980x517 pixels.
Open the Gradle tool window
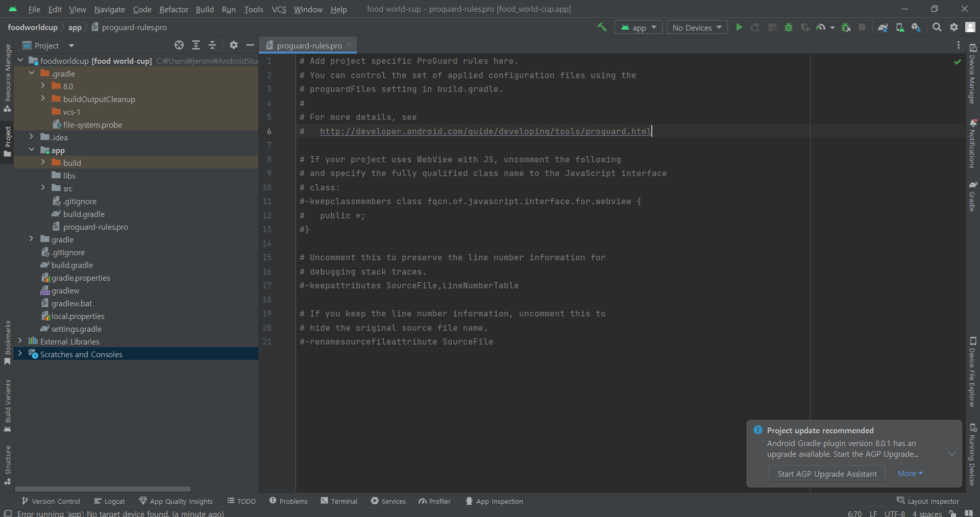tap(973, 196)
